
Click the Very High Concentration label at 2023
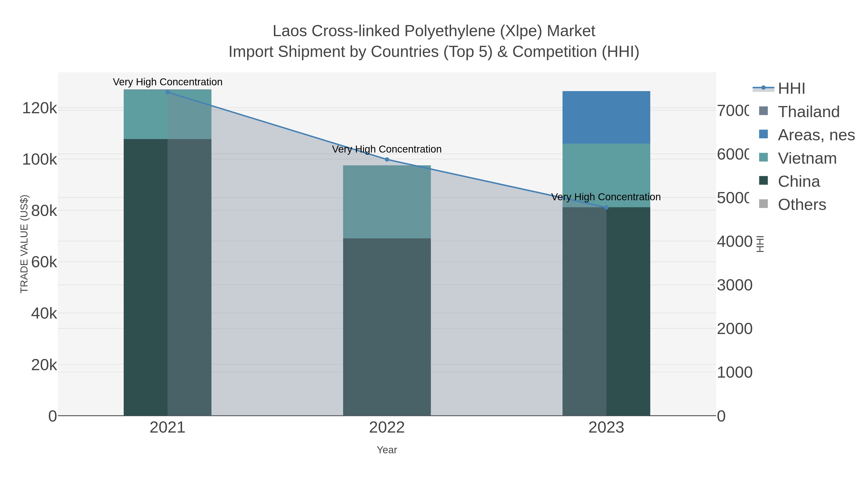pos(606,197)
